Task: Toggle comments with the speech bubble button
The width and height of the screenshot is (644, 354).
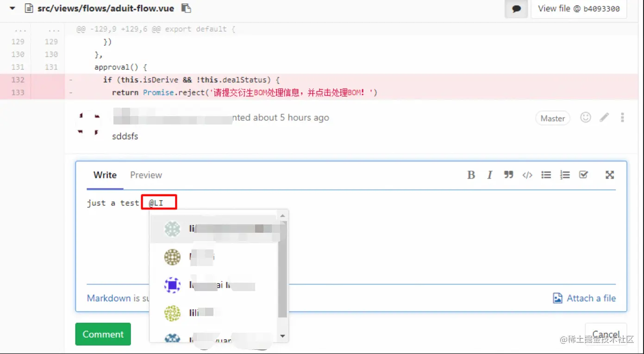Action: [516, 9]
